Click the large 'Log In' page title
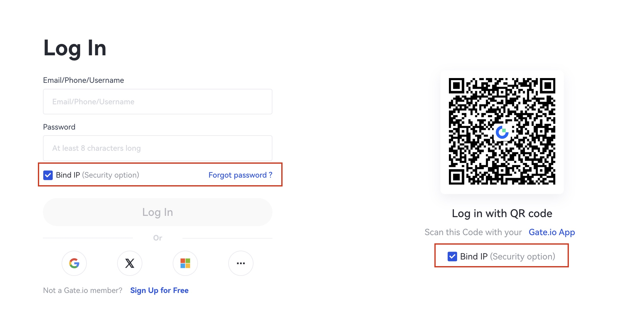 pos(75,48)
